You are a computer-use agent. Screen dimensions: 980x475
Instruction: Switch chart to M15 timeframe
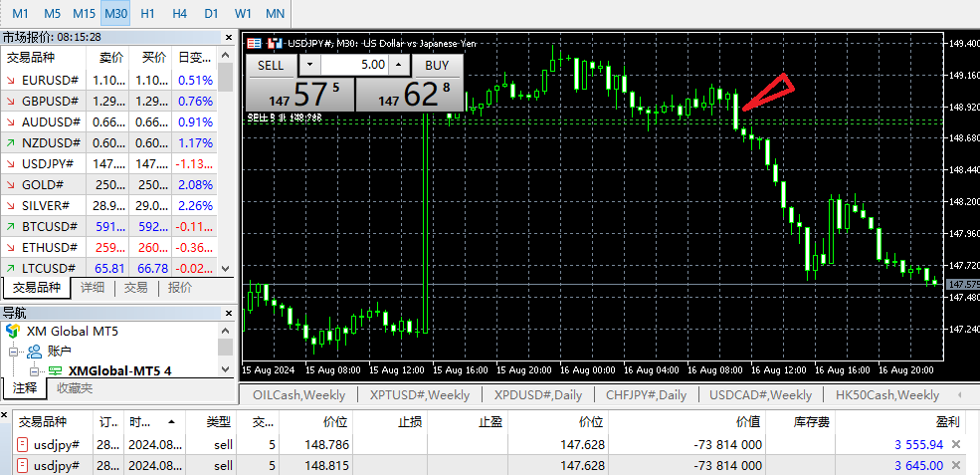point(84,13)
